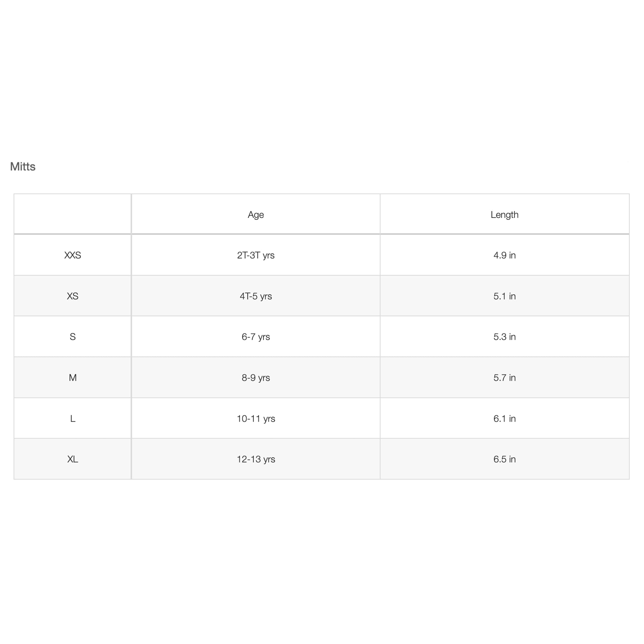The height and width of the screenshot is (644, 644).
Task: Click the S size row label
Action: click(x=73, y=337)
